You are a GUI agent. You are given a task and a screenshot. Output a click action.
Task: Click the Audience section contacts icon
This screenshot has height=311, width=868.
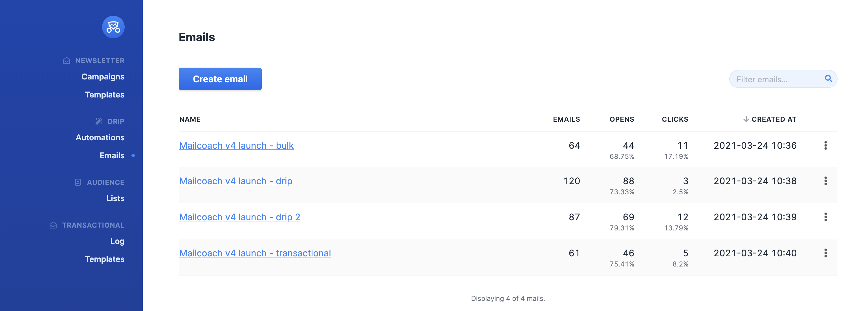[78, 182]
